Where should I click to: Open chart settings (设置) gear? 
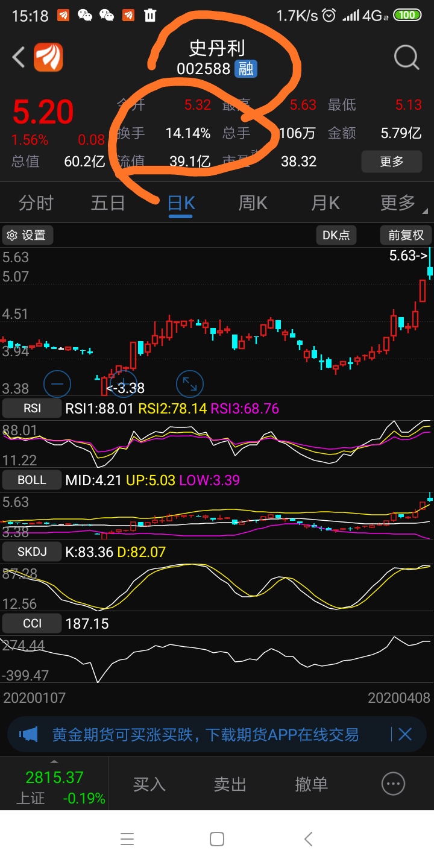pyautogui.click(x=27, y=235)
